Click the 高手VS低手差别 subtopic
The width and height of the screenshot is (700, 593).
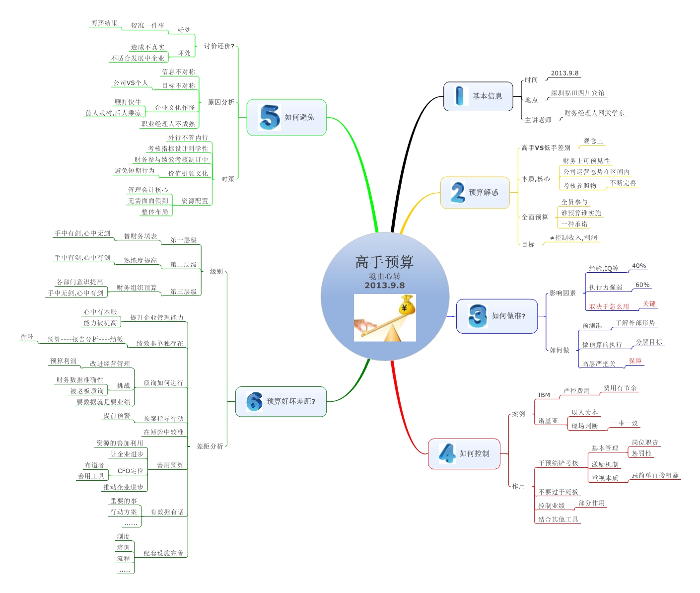click(x=546, y=148)
